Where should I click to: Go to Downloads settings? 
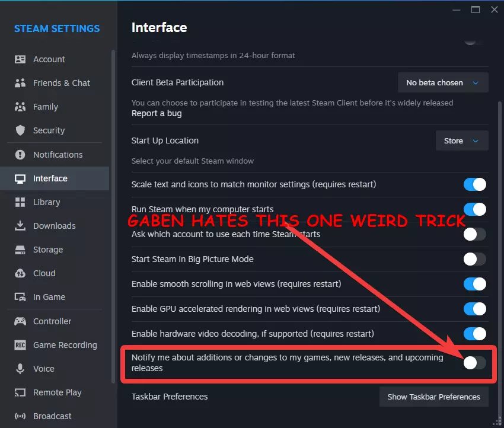(55, 226)
